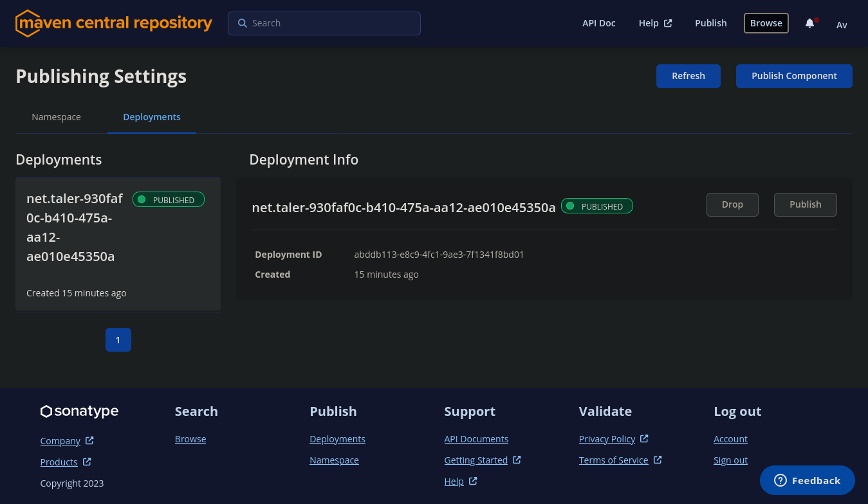Viewport: 868px width, 504px height.
Task: Click the '15 minutes ago' Created value
Action: pos(387,274)
